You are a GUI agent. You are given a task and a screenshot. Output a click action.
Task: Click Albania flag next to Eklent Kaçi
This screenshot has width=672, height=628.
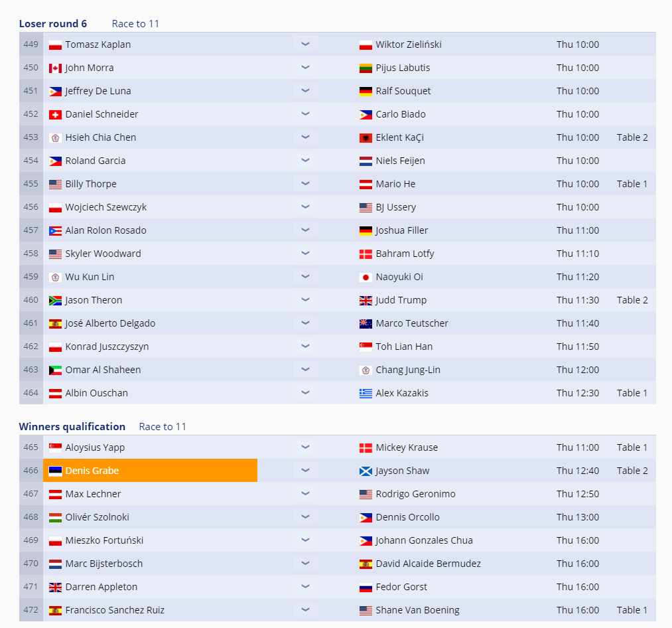[x=366, y=137]
